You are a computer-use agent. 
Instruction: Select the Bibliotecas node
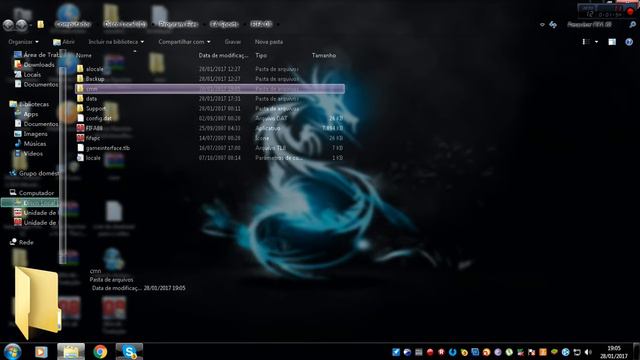coord(29,104)
